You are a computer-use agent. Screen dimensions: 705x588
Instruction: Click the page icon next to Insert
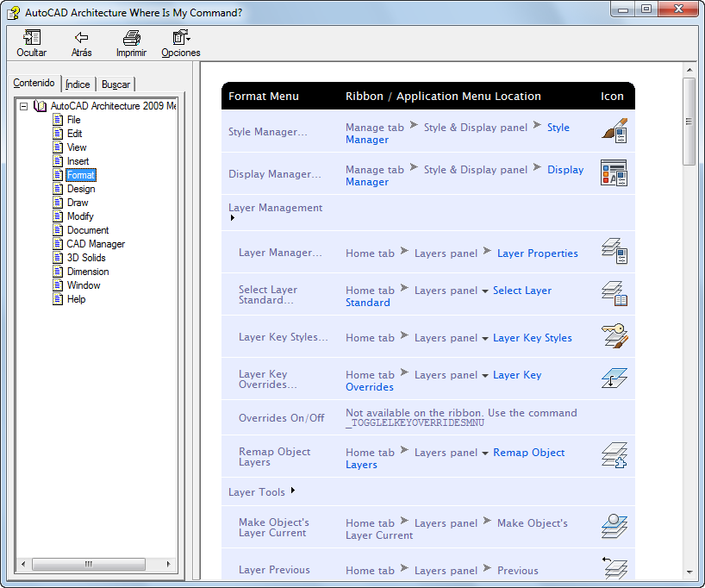(58, 161)
